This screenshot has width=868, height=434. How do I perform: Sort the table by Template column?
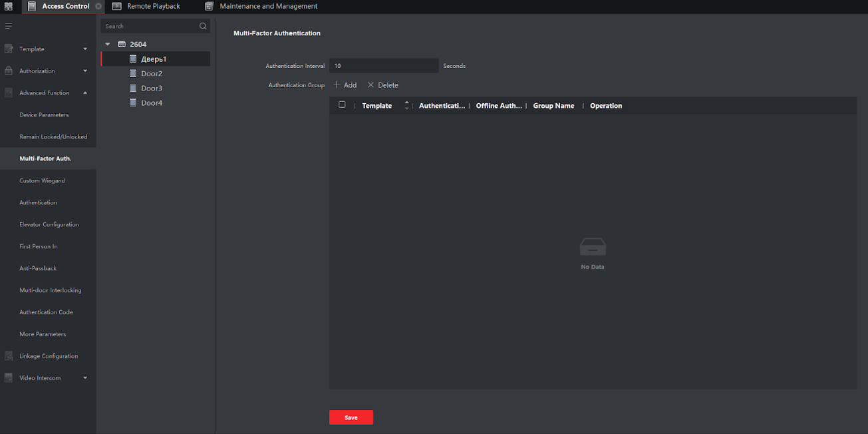(x=406, y=106)
